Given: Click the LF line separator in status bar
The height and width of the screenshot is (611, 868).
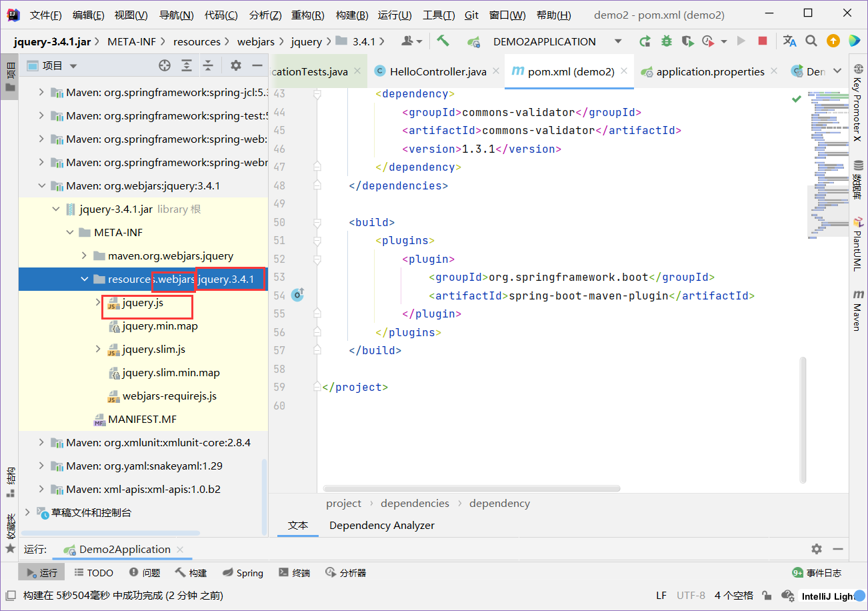Looking at the screenshot, I should [x=661, y=595].
